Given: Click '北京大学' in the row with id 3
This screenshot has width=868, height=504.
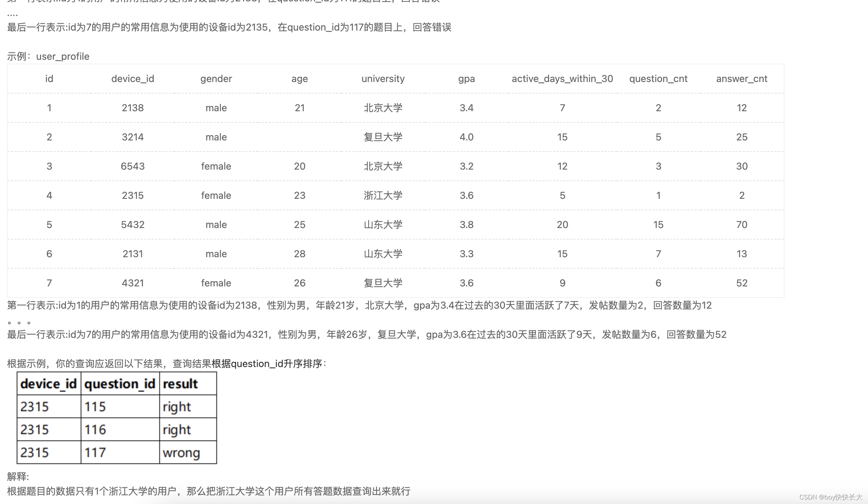Looking at the screenshot, I should pos(383,166).
